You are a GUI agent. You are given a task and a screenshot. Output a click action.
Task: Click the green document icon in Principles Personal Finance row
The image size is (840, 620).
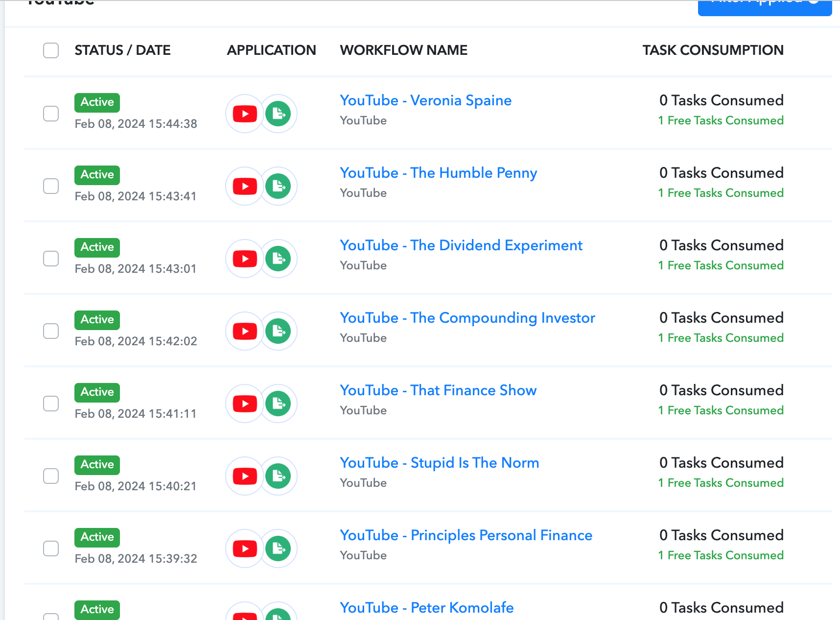278,548
